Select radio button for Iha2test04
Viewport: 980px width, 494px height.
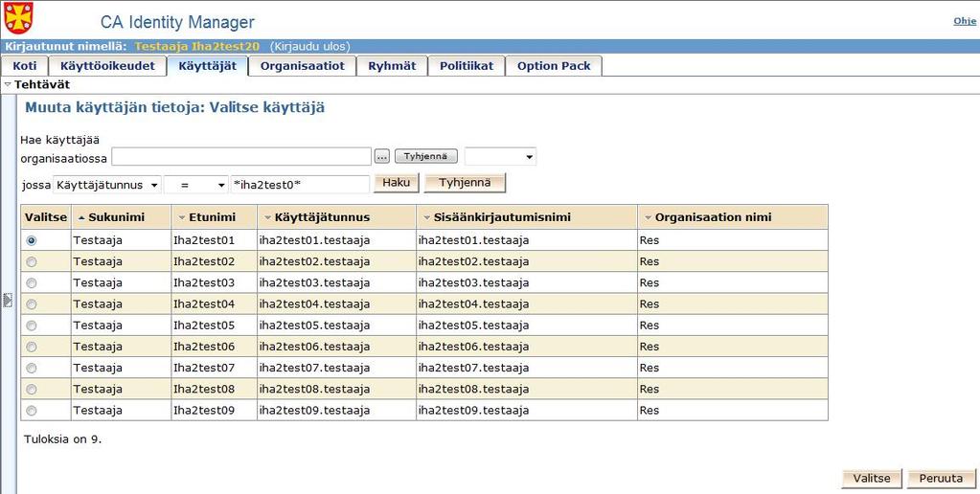pyautogui.click(x=32, y=304)
